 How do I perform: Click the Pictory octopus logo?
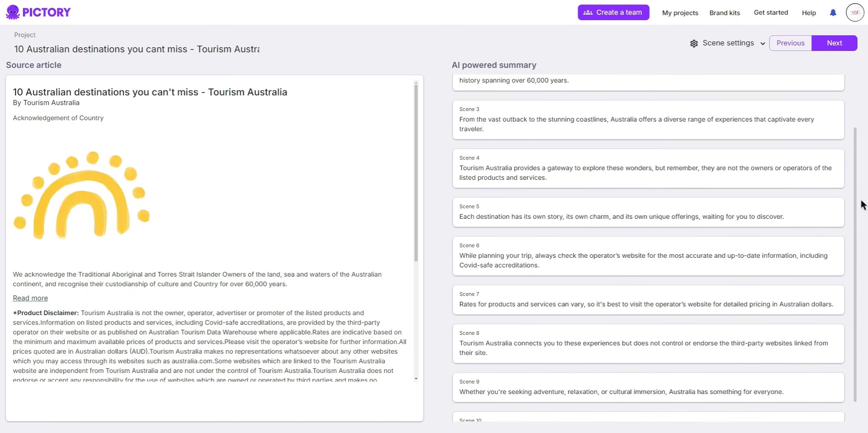[13, 12]
